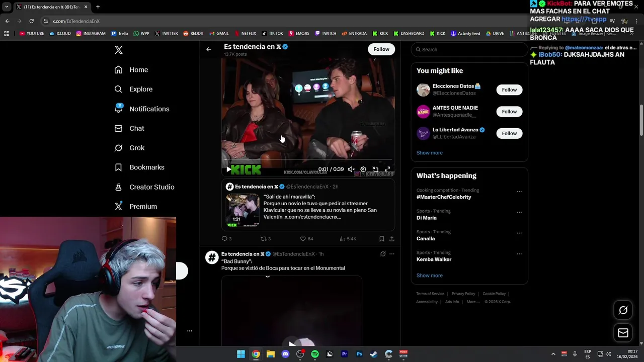Viewport: 644px width, 362px height.
Task: Open the Explore section
Action: coord(133,89)
